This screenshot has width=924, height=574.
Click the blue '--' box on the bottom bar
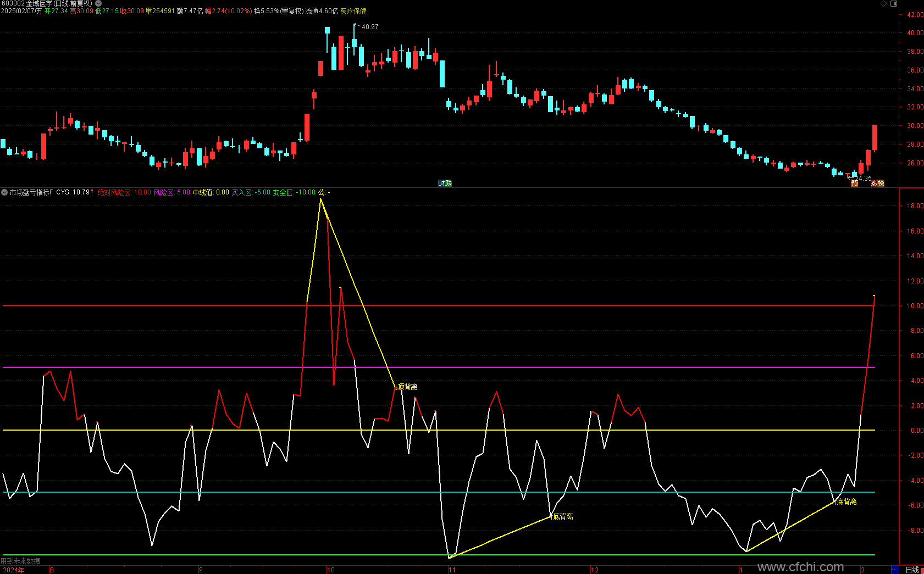coord(894,570)
